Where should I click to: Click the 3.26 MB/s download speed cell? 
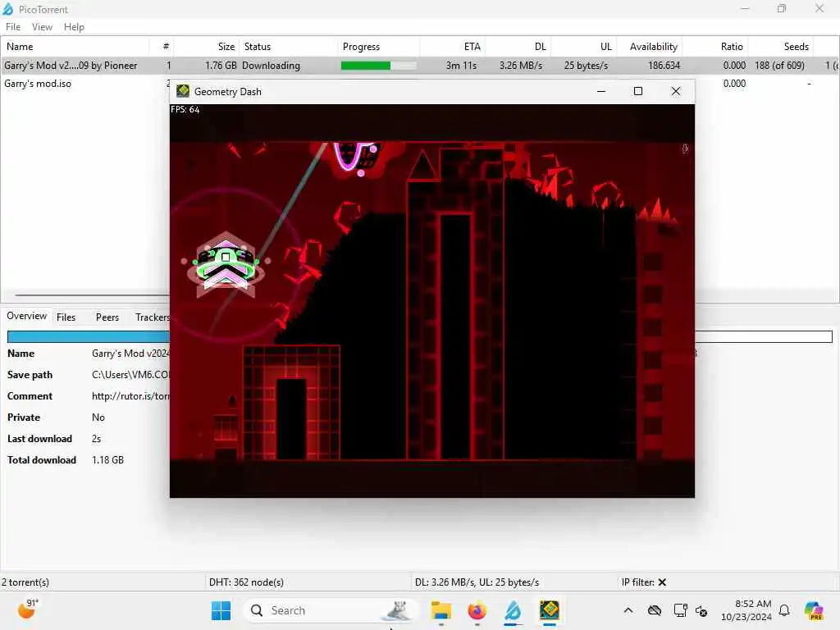[x=521, y=66]
